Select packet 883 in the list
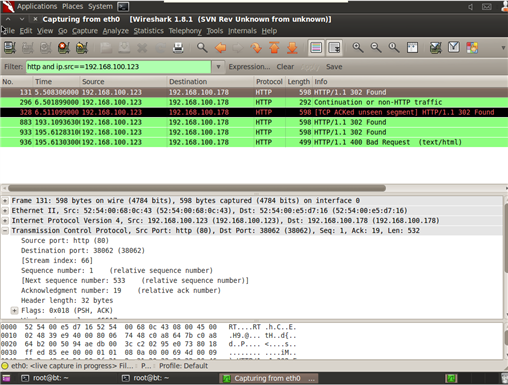This screenshot has width=508, height=385. [254, 122]
